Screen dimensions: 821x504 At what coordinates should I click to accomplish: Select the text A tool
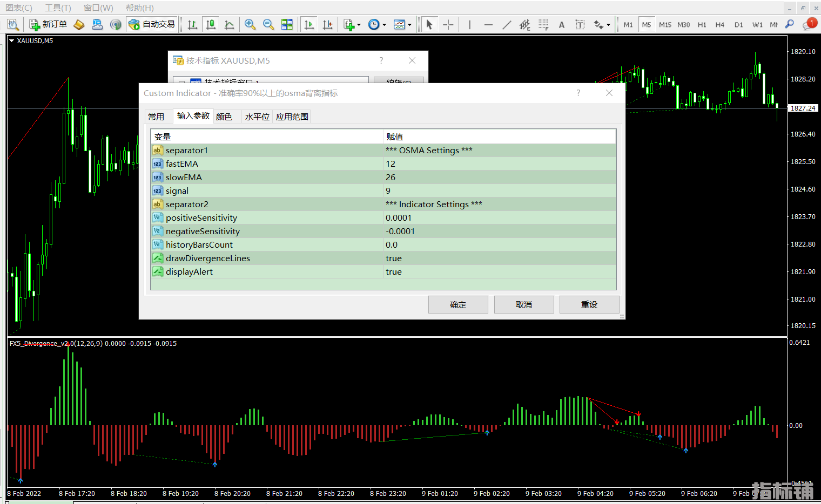[x=562, y=24]
